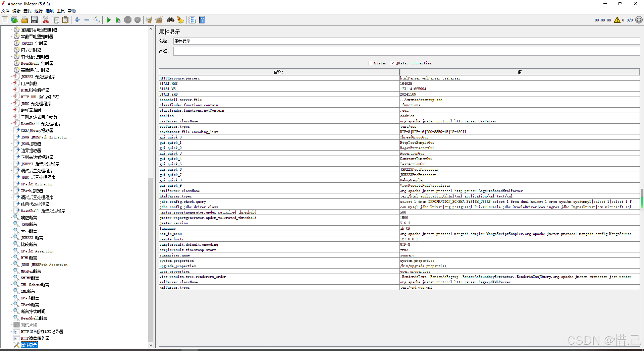644x351 pixels.
Task: Open the Templates toolbar icon
Action: coord(14,20)
